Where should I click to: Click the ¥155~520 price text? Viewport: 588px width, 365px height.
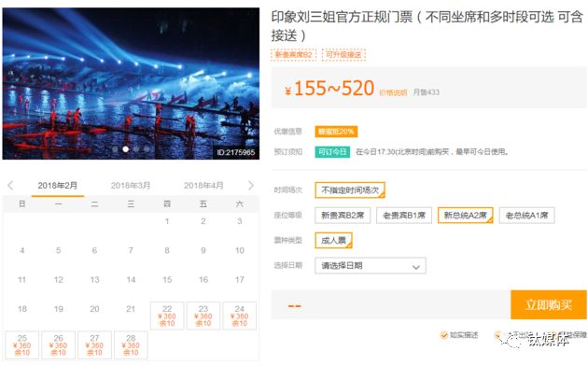pos(329,89)
